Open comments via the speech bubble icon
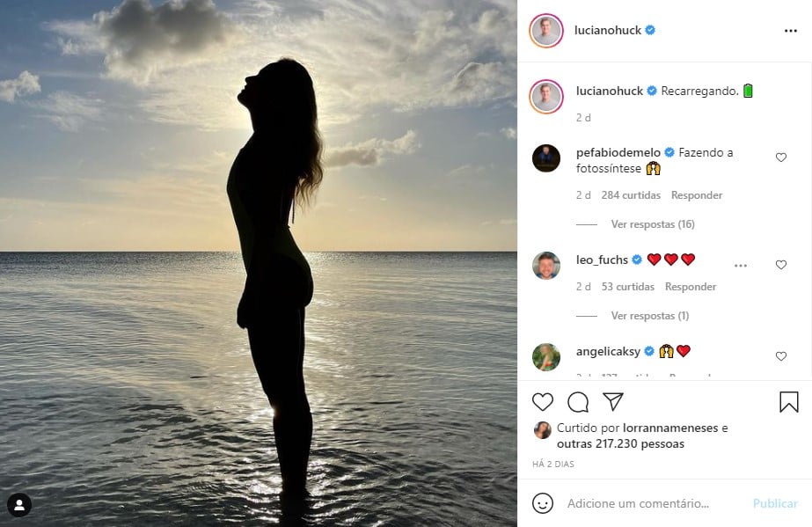The image size is (812, 527). [578, 402]
